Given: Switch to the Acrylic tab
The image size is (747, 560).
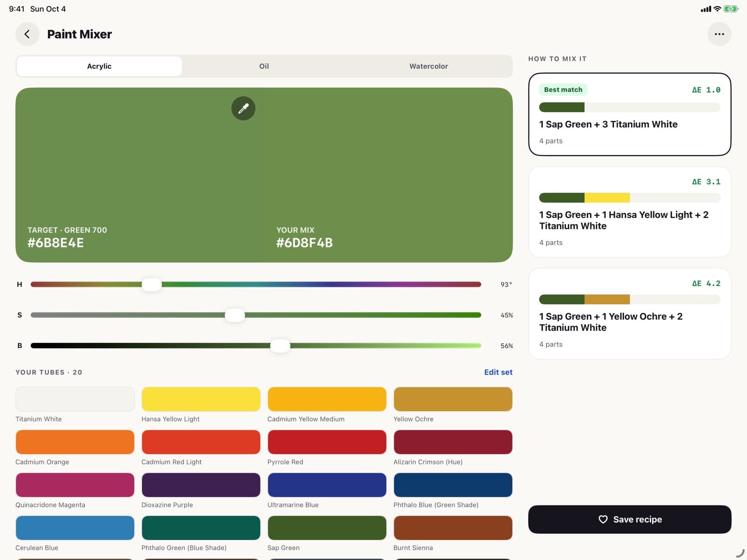Looking at the screenshot, I should coord(99,66).
